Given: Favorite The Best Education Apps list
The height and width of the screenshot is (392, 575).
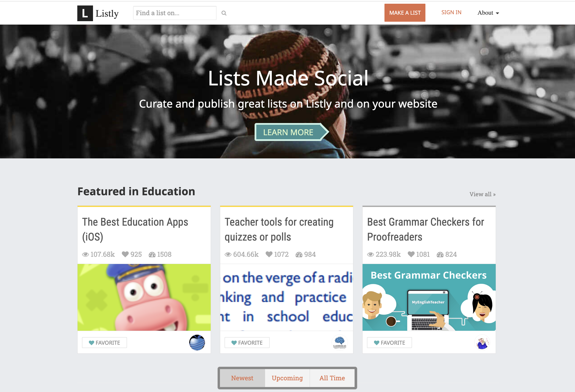Looking at the screenshot, I should point(104,343).
